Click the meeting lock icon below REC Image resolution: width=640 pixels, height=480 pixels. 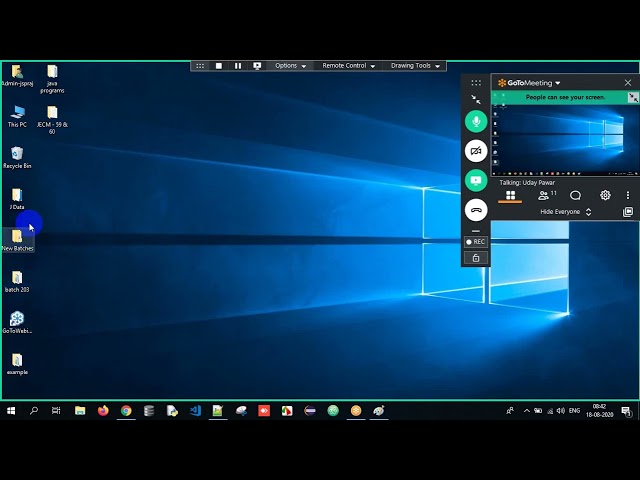(x=476, y=258)
